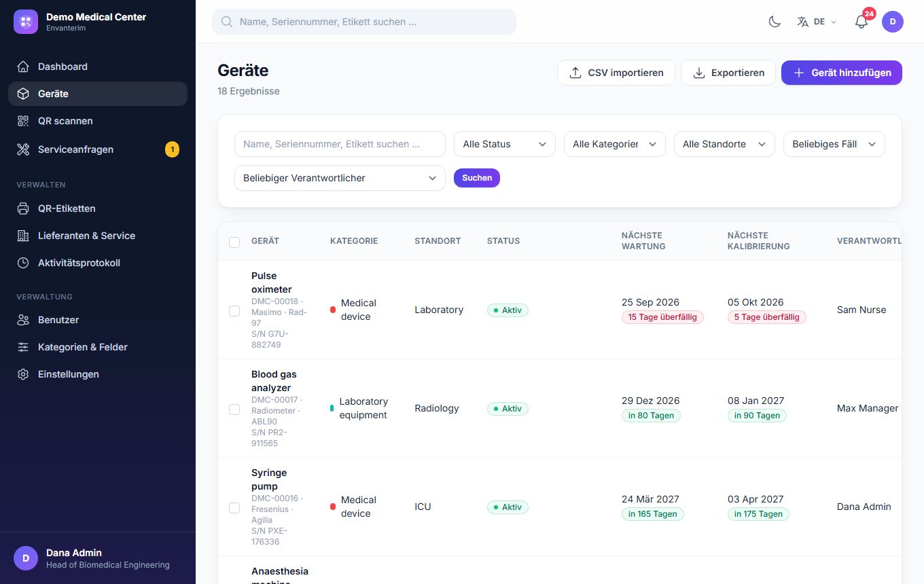Go to Dashboard menu item
Image resolution: width=924 pixels, height=584 pixels.
click(x=98, y=67)
